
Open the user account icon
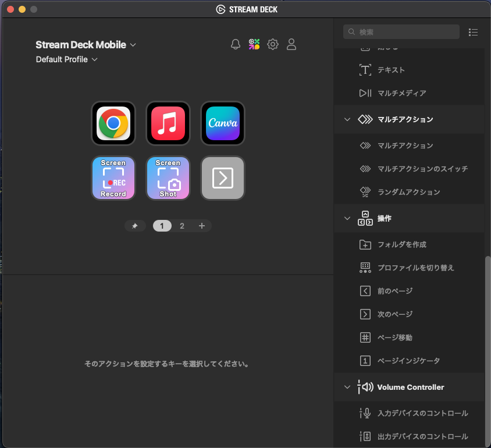tap(291, 44)
